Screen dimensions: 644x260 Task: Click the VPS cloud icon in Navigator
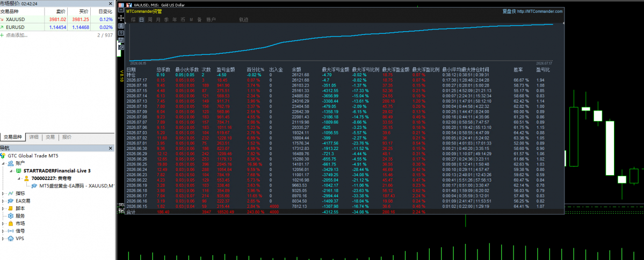tap(11, 238)
